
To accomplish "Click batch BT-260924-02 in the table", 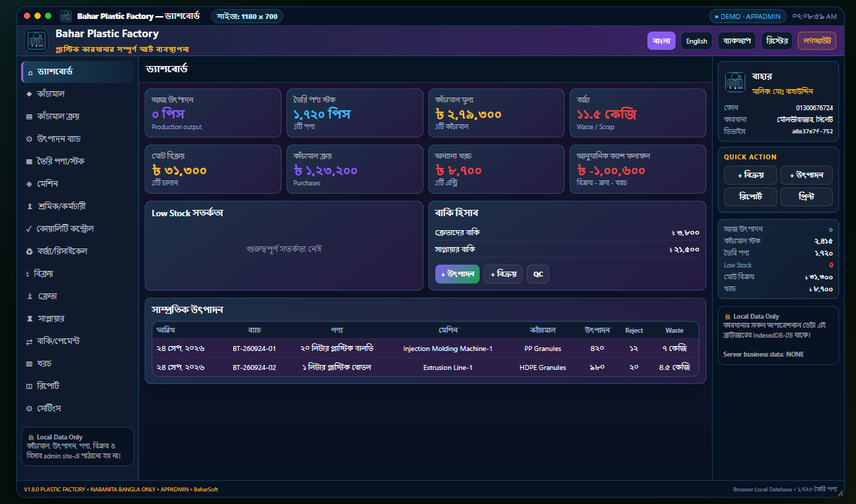I will (x=254, y=367).
